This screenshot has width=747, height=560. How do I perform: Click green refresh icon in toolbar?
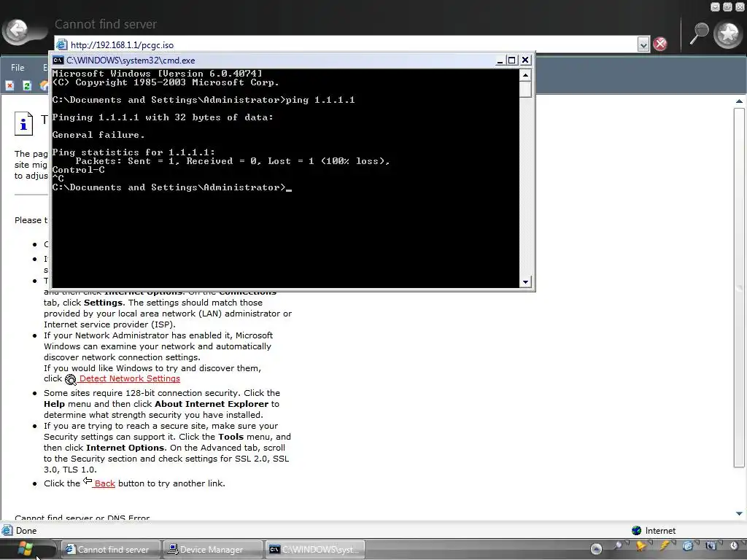tap(27, 86)
